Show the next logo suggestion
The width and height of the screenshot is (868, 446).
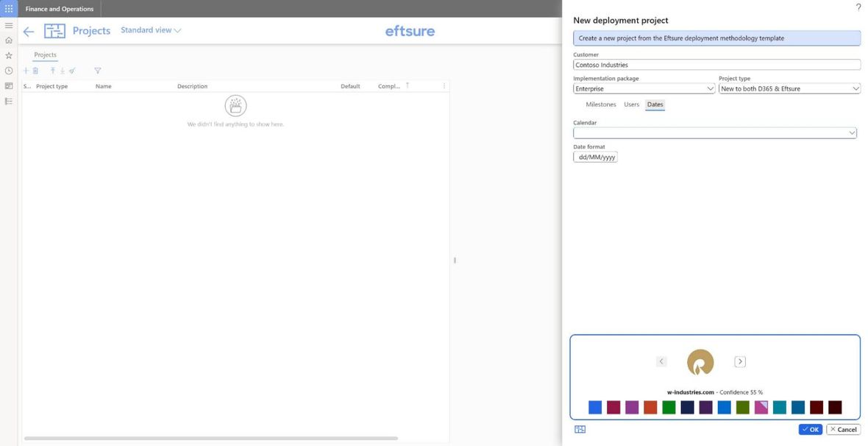click(x=739, y=362)
